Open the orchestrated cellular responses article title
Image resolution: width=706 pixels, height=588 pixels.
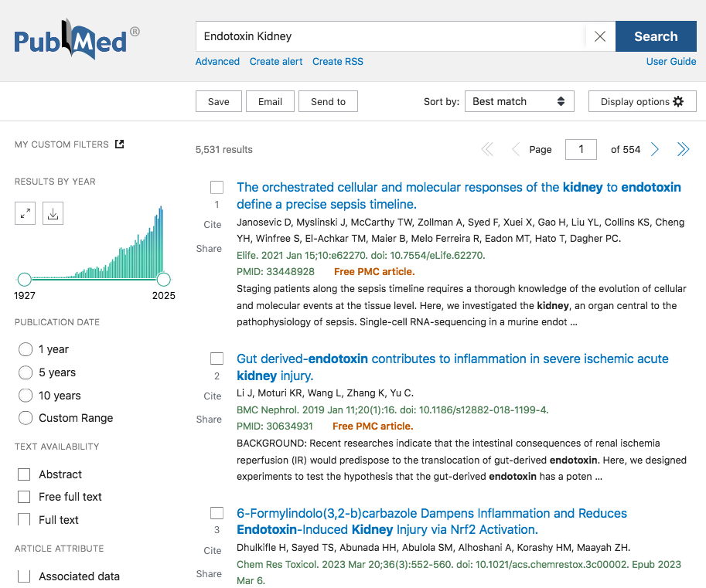point(459,195)
